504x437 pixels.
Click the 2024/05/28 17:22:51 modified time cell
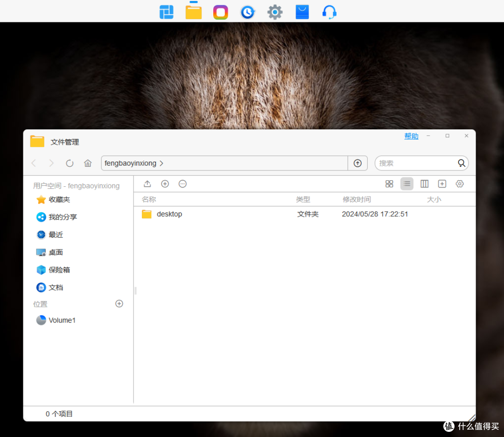point(375,214)
